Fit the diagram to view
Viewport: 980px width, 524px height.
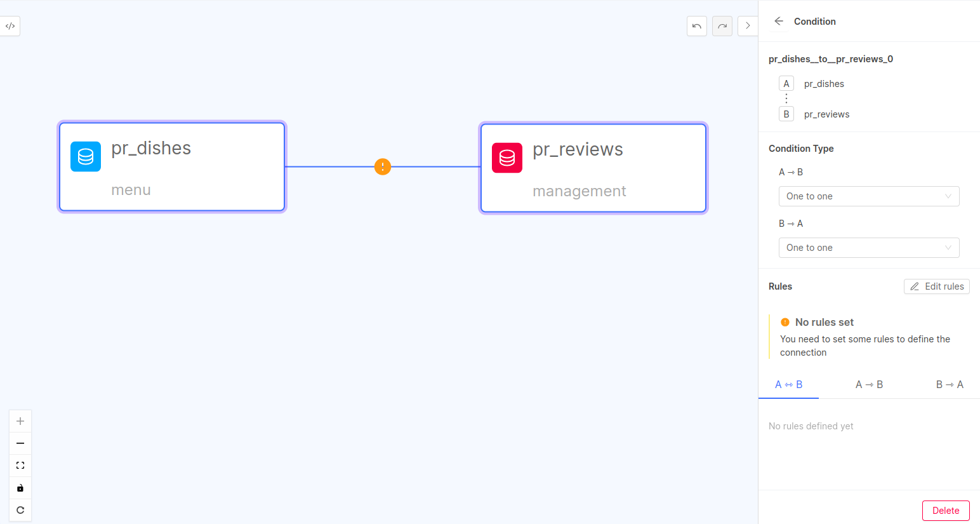tap(20, 466)
